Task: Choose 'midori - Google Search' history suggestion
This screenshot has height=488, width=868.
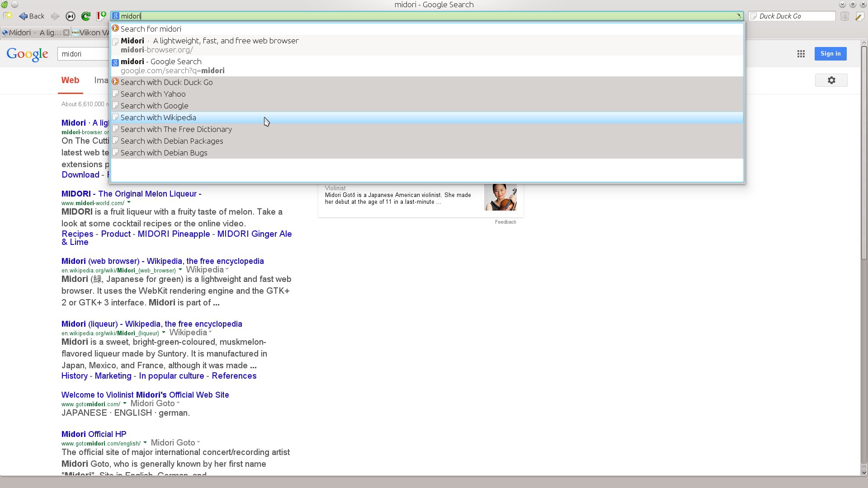Action: (427, 66)
